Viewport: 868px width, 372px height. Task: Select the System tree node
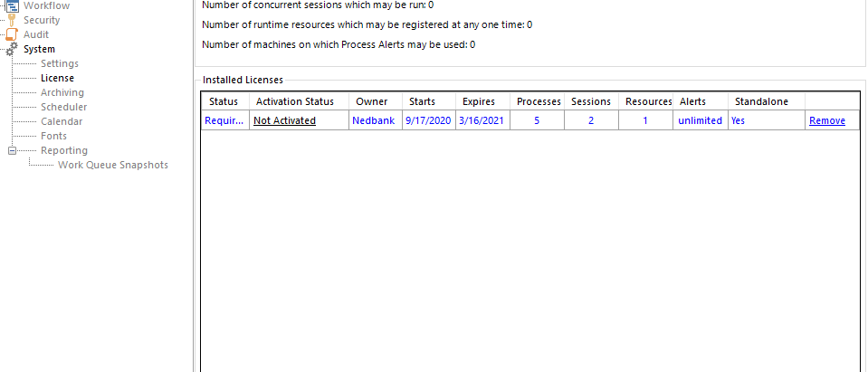[x=39, y=49]
